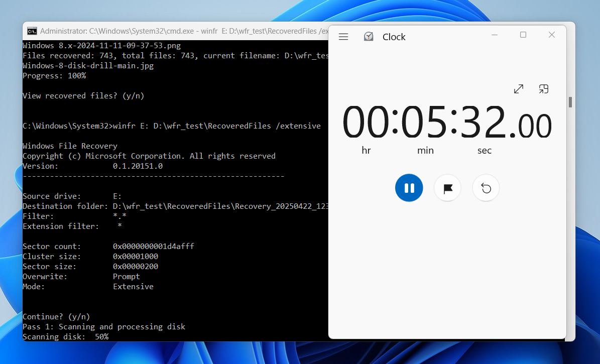
Task: Click the stopwatch seconds digits 32
Action: click(x=484, y=123)
